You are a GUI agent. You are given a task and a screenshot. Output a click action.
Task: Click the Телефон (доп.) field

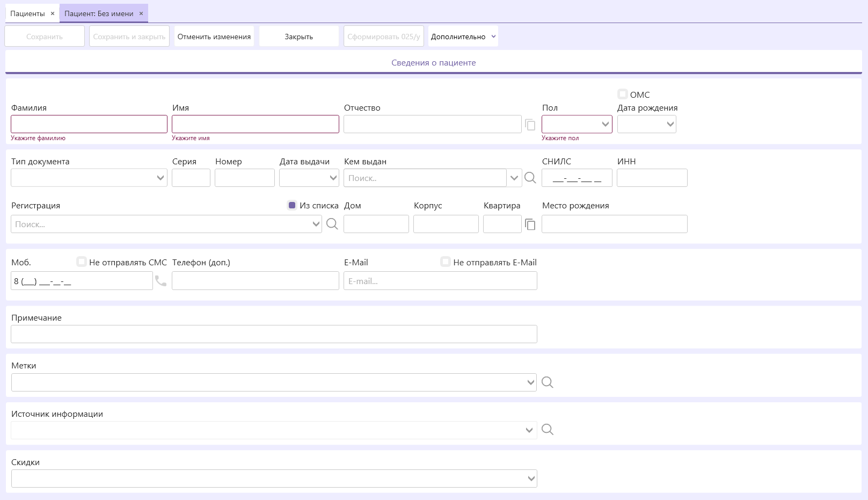pos(256,281)
